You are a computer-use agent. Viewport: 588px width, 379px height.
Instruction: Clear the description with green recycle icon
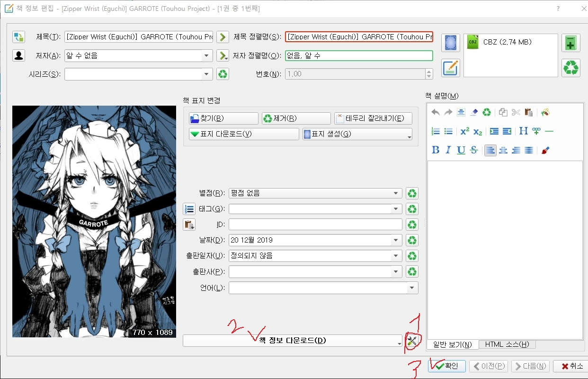point(487,112)
